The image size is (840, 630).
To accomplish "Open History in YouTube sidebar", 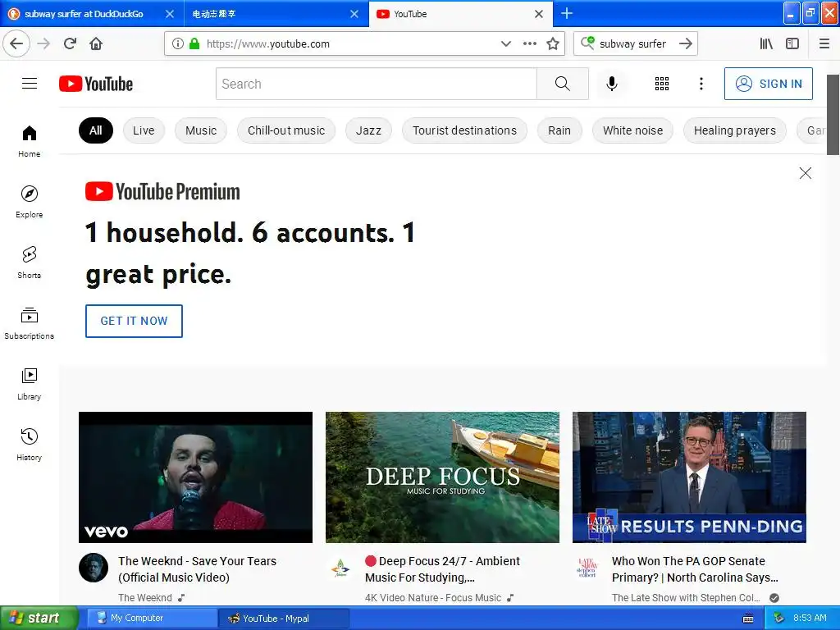I will coord(29,445).
